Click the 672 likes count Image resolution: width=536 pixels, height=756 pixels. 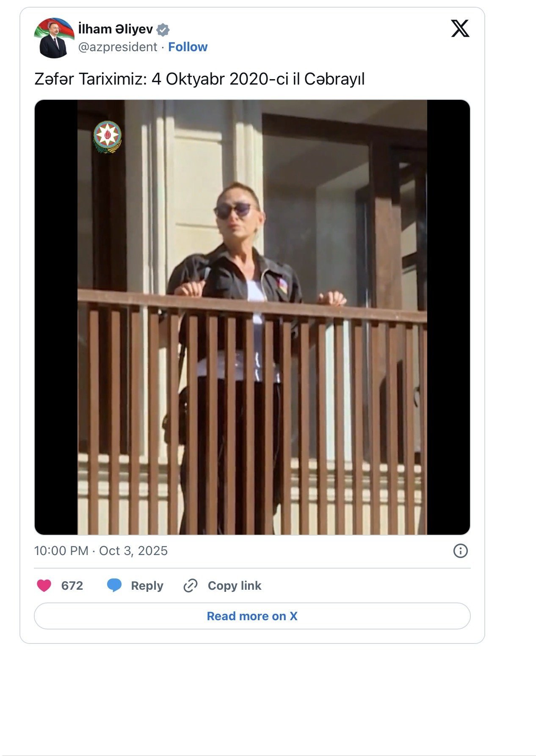(72, 586)
